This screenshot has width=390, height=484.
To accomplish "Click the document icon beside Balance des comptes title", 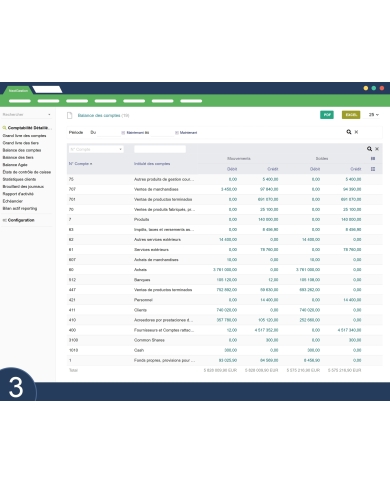I will (x=70, y=115).
